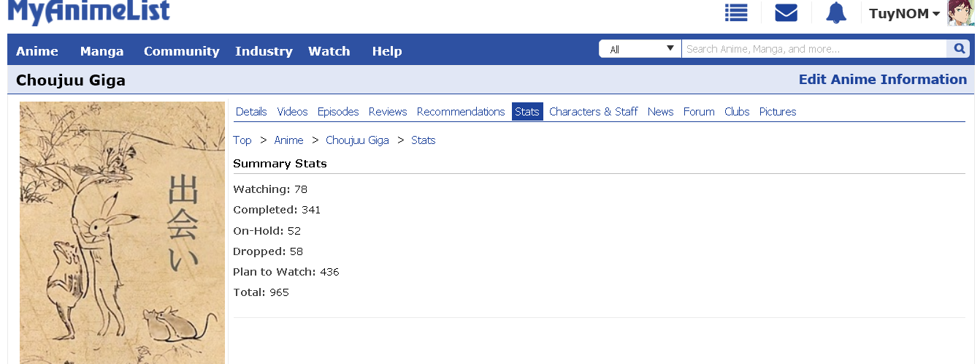980x364 pixels.
Task: Open the search category 'All' dropdown
Action: pyautogui.click(x=640, y=49)
